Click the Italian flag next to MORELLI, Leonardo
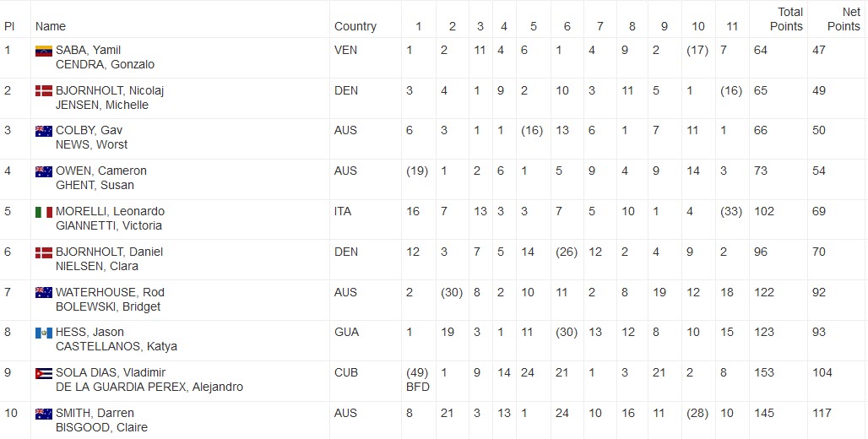Screen dimensions: 868x439 pyautogui.click(x=44, y=212)
